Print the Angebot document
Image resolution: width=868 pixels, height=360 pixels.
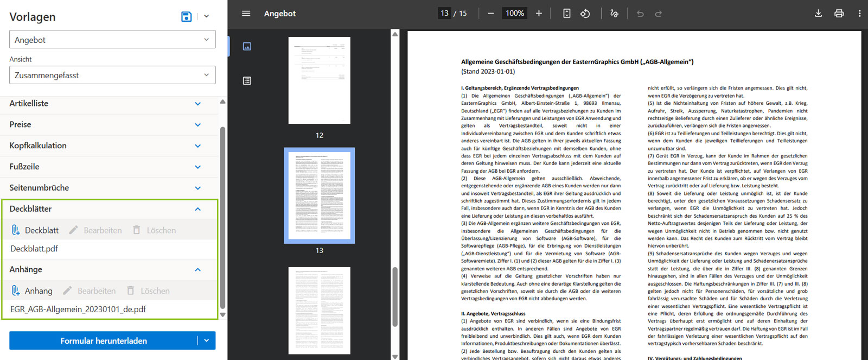839,14
